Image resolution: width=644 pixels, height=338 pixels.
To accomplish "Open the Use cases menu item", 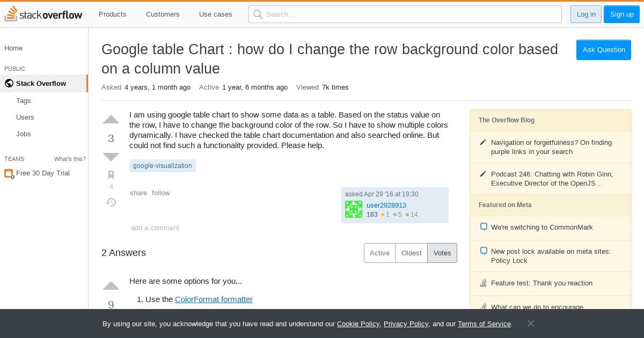I will coord(216,14).
